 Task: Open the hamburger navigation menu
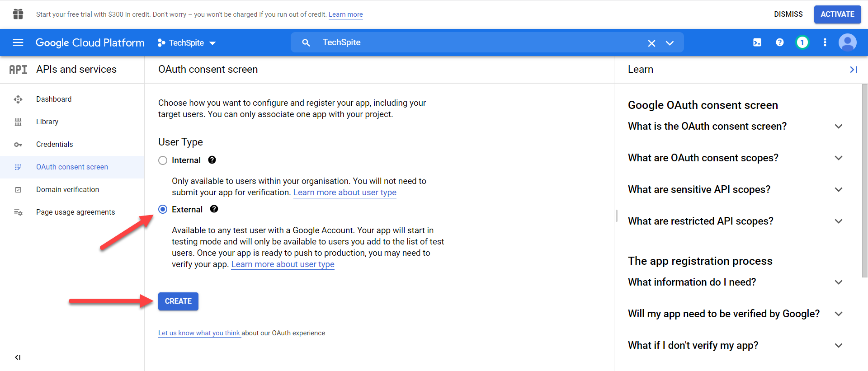point(18,42)
